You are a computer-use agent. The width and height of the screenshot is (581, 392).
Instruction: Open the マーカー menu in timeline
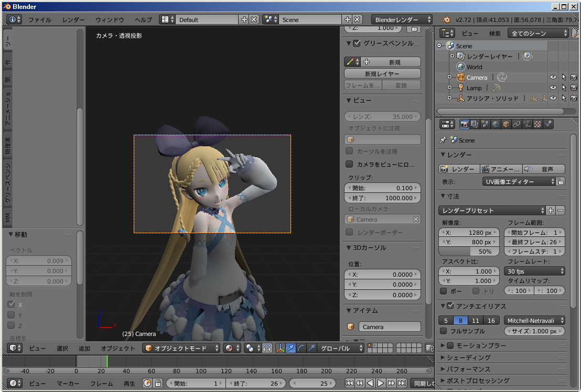tap(68, 384)
